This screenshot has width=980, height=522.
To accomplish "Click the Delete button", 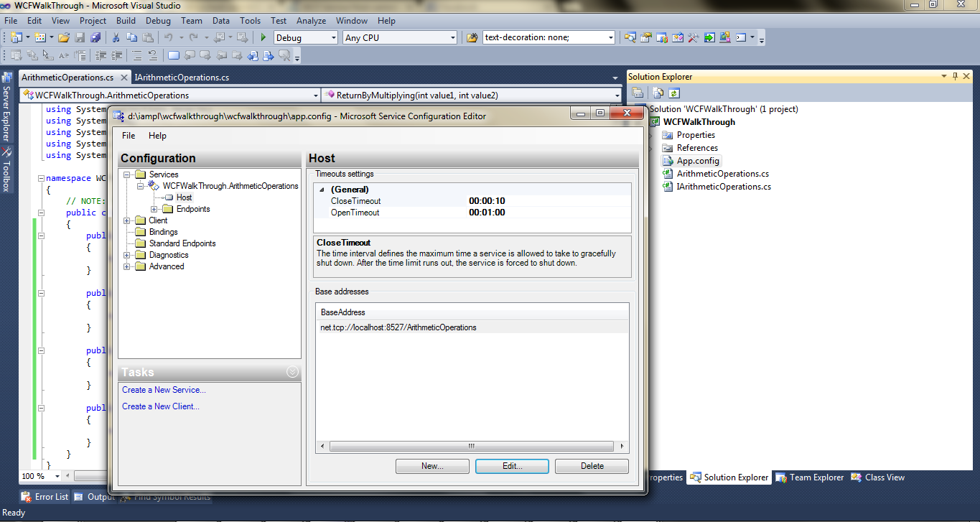I will pyautogui.click(x=592, y=466).
